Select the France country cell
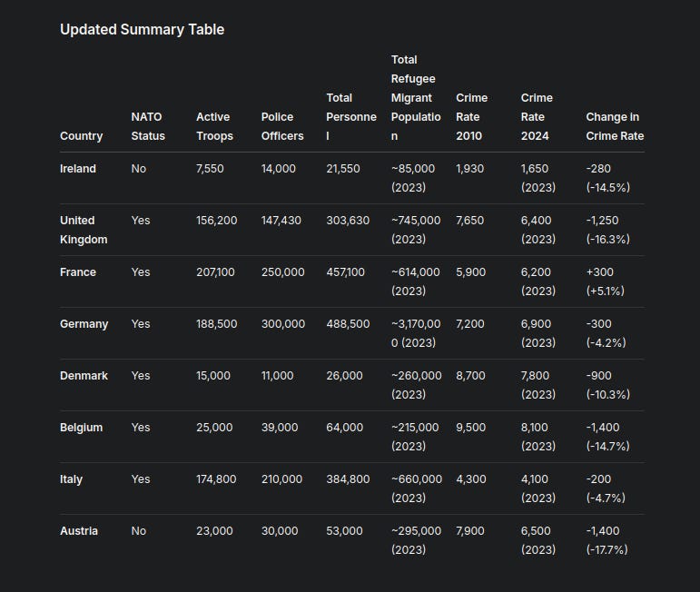Image resolution: width=700 pixels, height=592 pixels. pos(78,272)
